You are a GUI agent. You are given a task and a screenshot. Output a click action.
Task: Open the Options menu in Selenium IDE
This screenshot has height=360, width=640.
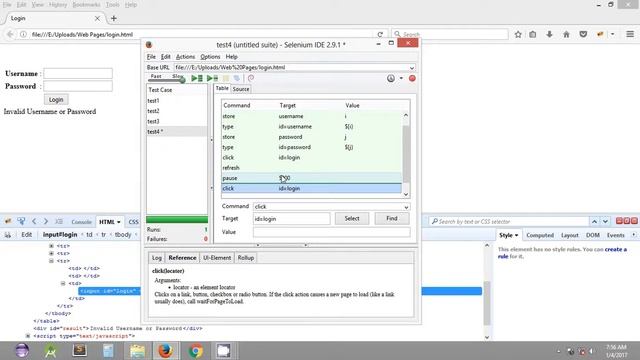[x=210, y=57]
